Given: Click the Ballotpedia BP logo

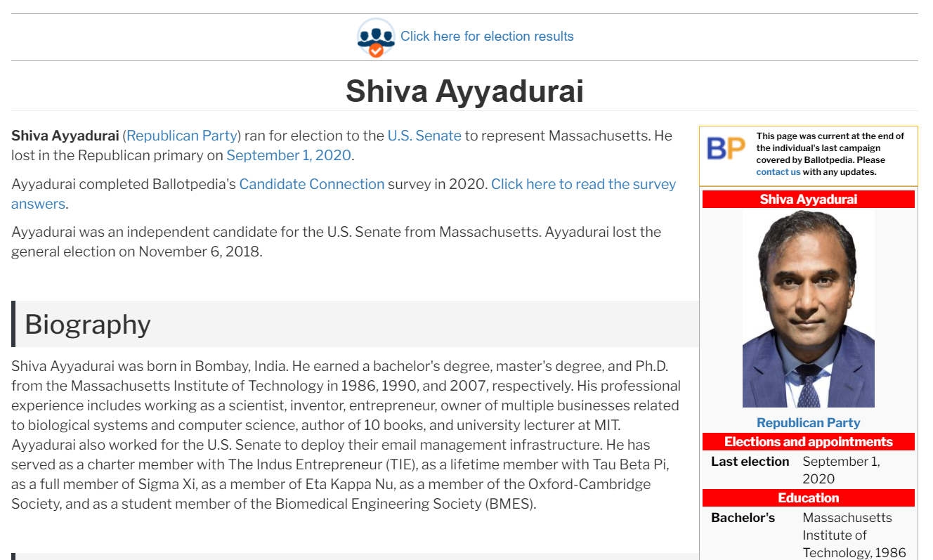Looking at the screenshot, I should point(726,148).
